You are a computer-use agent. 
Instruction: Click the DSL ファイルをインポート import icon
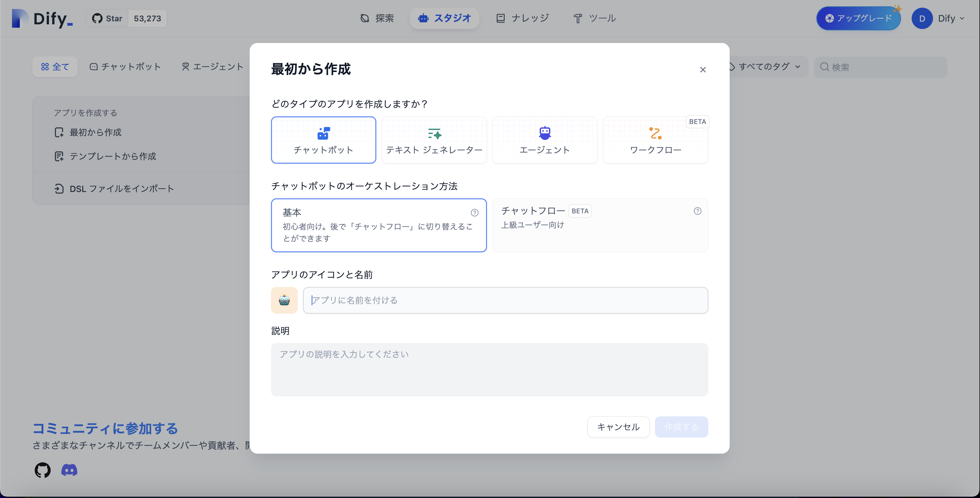(x=59, y=188)
